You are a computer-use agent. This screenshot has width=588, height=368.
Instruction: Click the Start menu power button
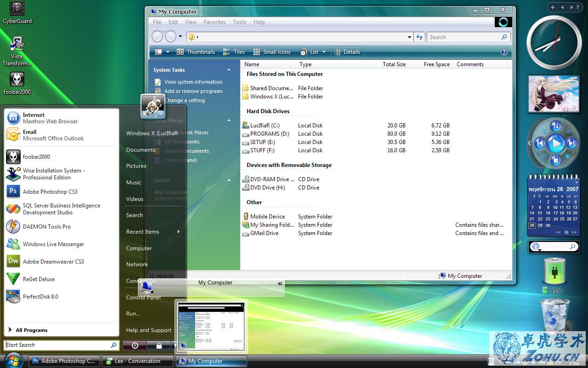pos(135,345)
